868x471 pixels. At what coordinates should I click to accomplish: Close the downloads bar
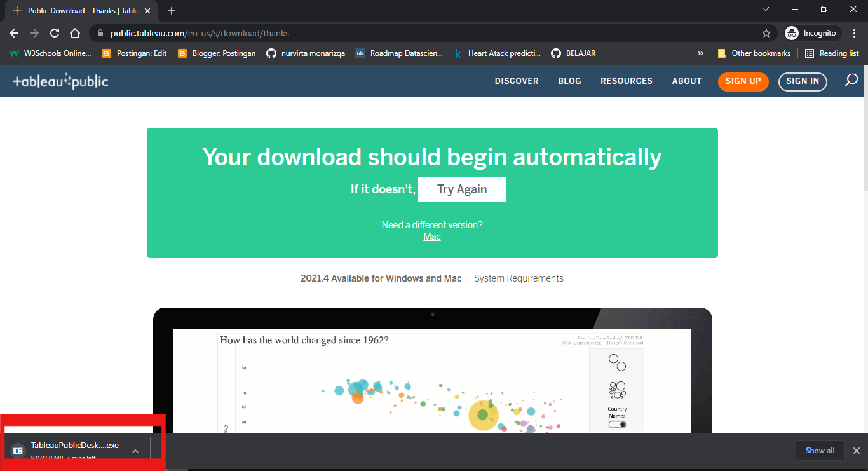pos(856,451)
